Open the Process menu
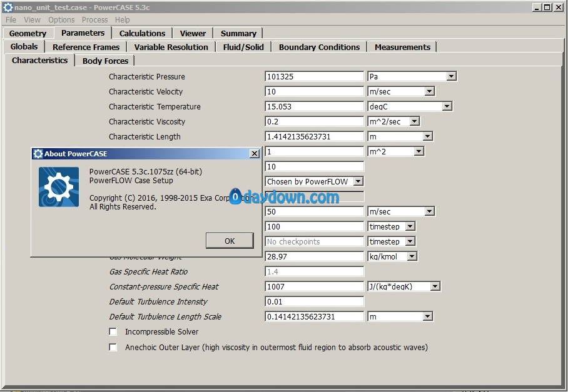The width and height of the screenshot is (568, 392). tap(94, 19)
